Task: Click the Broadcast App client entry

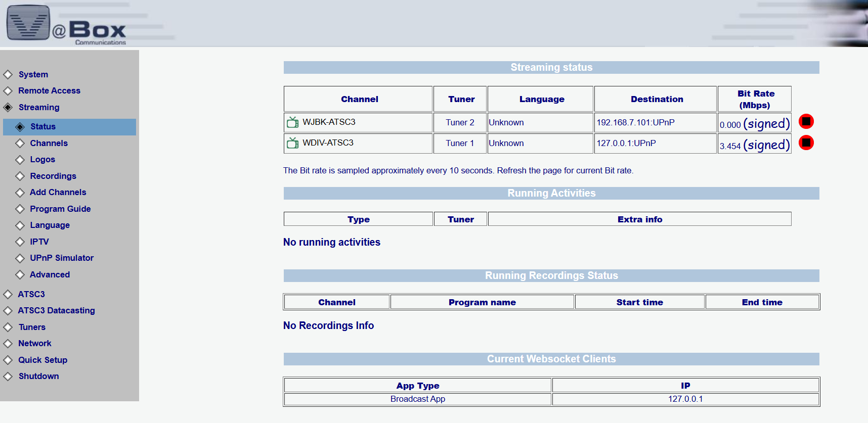Action: pyautogui.click(x=418, y=399)
